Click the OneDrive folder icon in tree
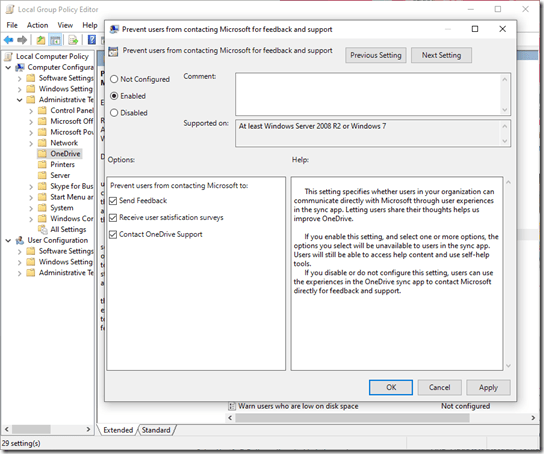 (x=42, y=154)
